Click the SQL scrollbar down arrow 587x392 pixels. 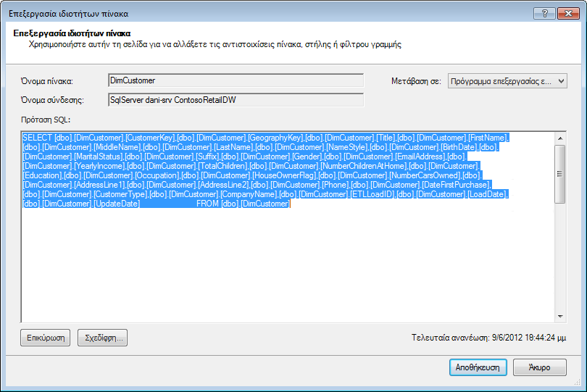560,317
